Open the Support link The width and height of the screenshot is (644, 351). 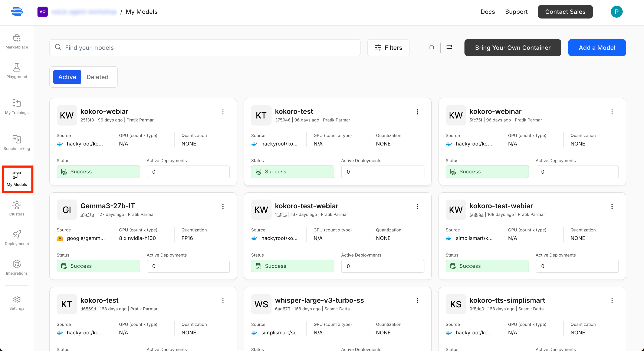(516, 12)
